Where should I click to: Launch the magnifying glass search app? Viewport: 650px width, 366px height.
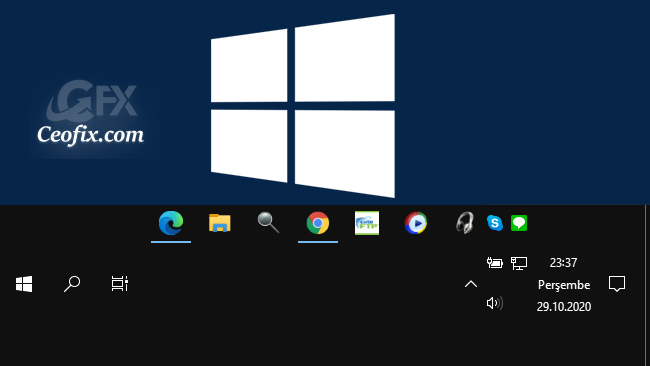(268, 223)
